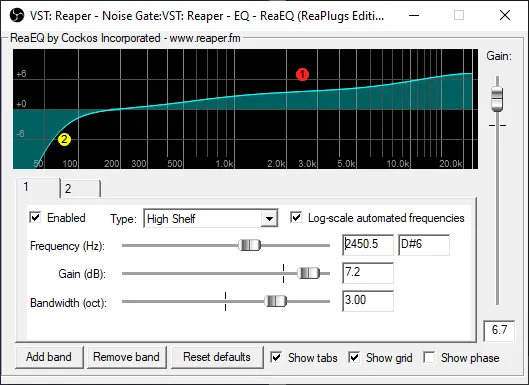This screenshot has width=529, height=385.
Task: Click the master gain value field 6.7
Action: tap(499, 331)
